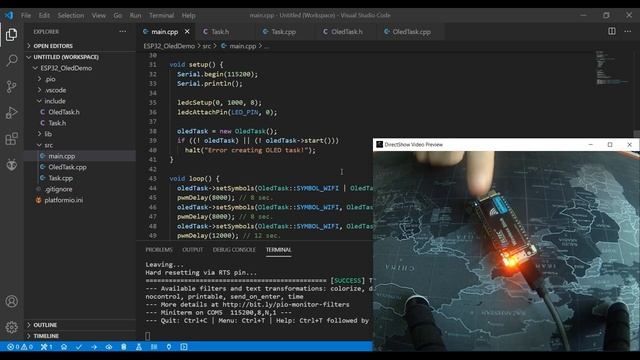640x360 pixels.
Task: Click PlatformIO Build checkmark in status bar
Action: click(79, 347)
